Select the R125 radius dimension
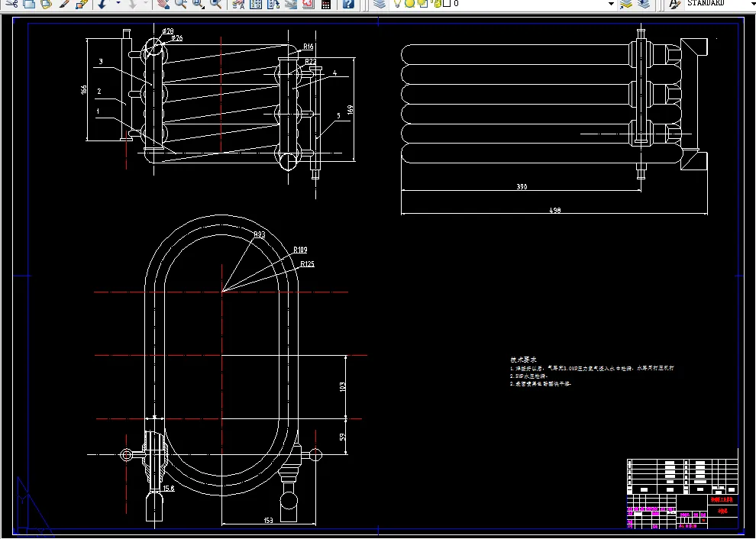Viewport: 756px width, 539px height. point(308,263)
